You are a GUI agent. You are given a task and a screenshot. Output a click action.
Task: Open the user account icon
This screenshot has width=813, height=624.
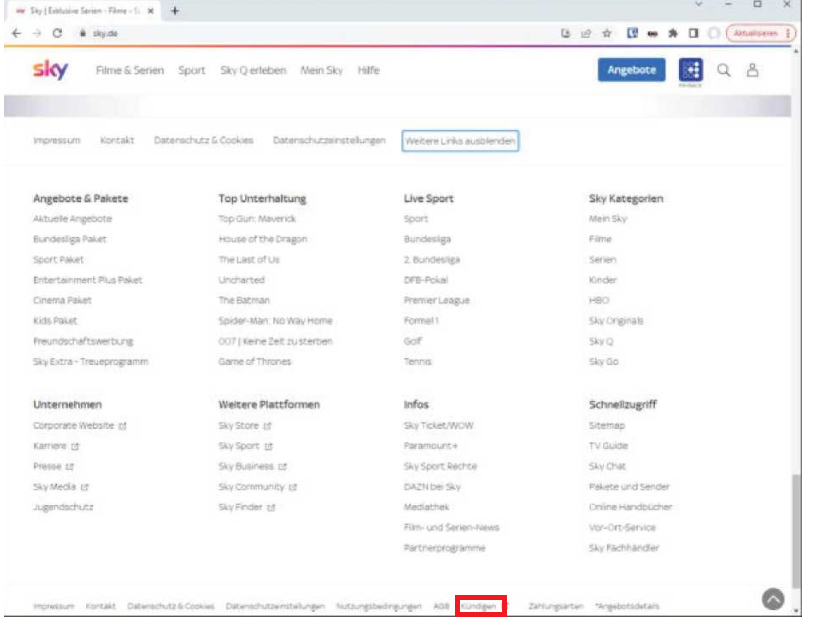tap(752, 70)
